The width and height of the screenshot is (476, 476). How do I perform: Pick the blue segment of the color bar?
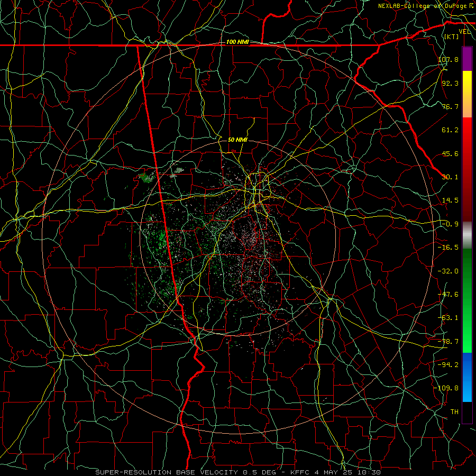tap(467, 377)
